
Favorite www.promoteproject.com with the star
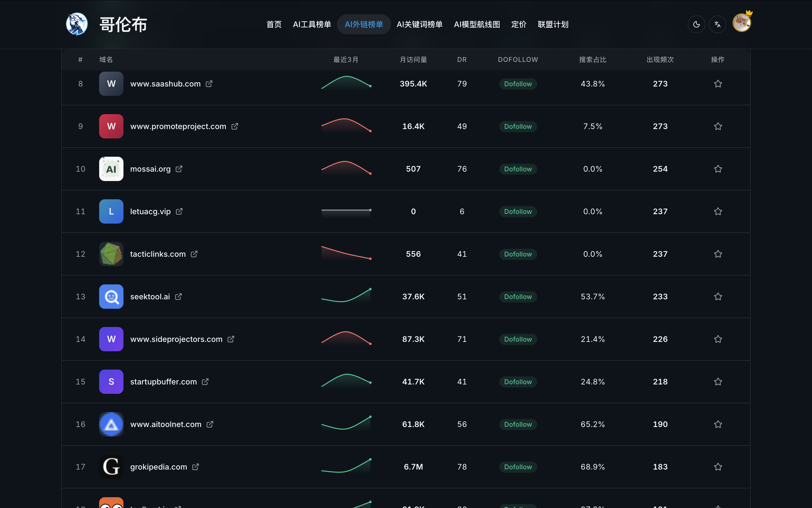(x=718, y=126)
